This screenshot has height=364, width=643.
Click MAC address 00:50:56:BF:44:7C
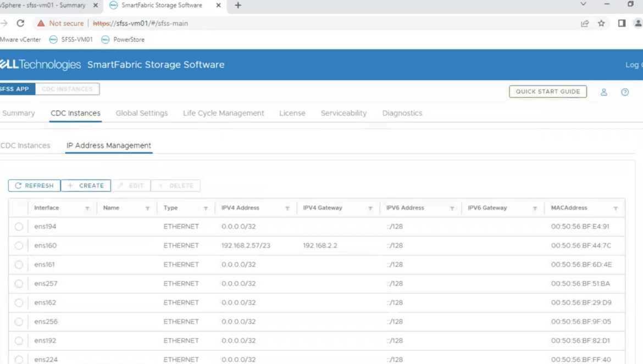581,245
